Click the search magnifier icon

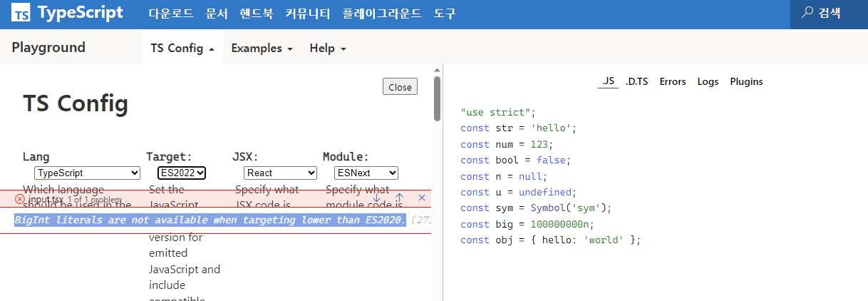tap(808, 12)
